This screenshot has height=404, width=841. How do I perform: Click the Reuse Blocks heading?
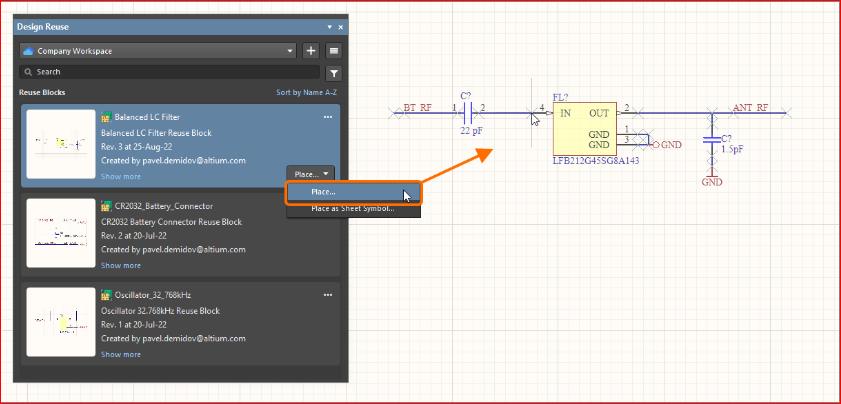42,92
